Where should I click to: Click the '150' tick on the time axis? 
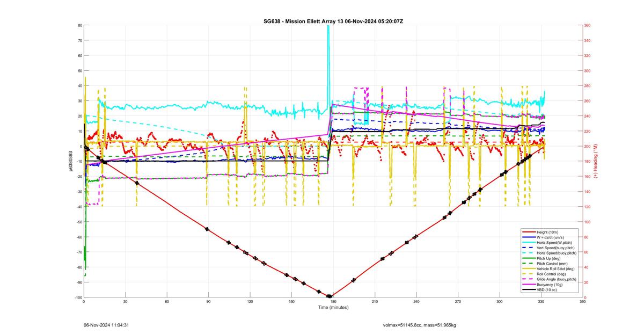coord(291,302)
